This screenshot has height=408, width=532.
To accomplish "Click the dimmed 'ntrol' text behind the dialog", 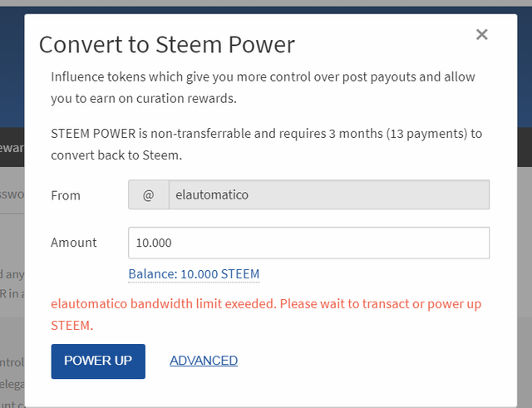I will click(12, 362).
